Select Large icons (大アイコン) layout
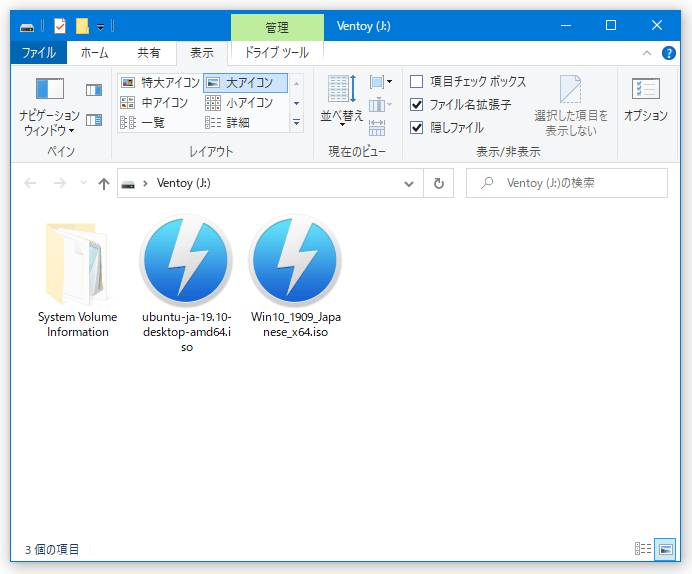This screenshot has height=574, width=692. tap(245, 83)
